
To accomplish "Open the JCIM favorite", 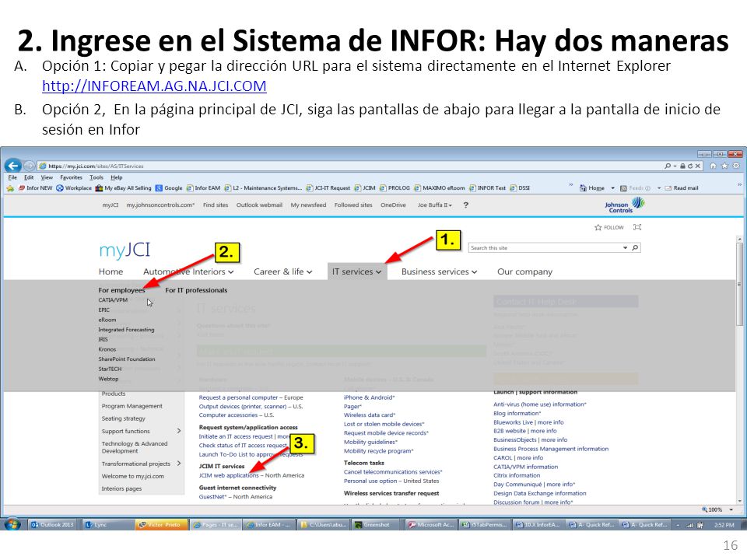I will point(365,188).
